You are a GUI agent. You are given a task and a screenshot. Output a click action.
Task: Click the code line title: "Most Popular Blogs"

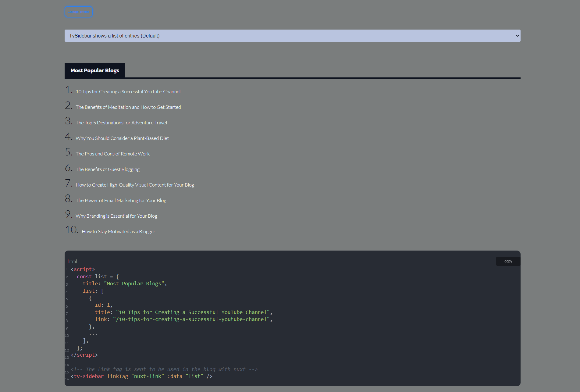click(x=125, y=283)
